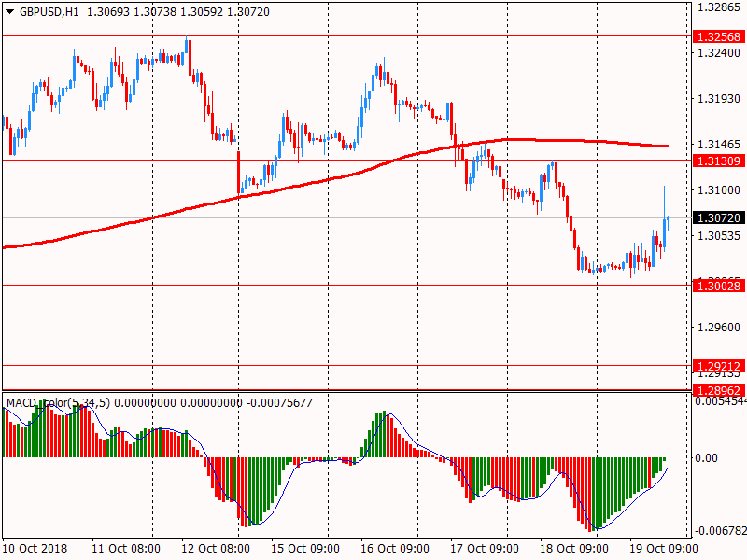Viewport: 747px width, 560px height.
Task: Click the 12 Oct 08:00 time label
Action: point(216,549)
